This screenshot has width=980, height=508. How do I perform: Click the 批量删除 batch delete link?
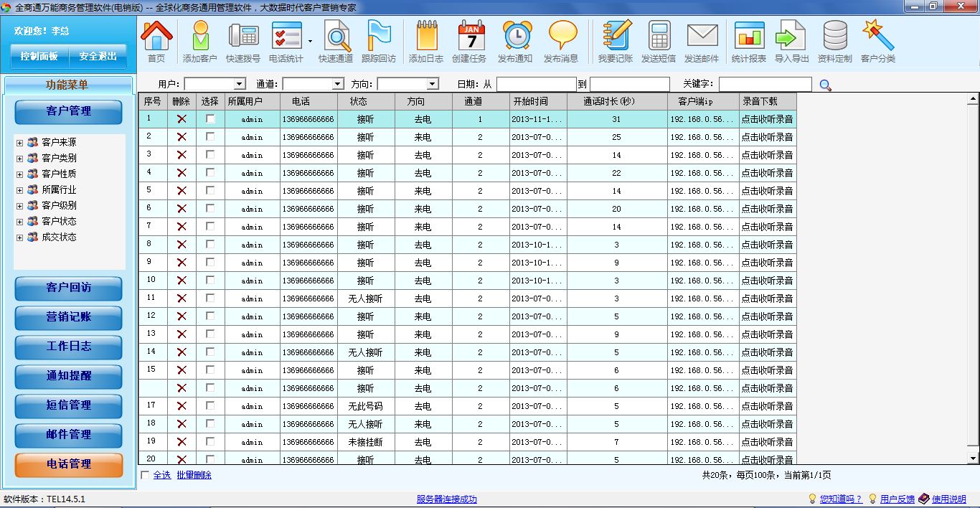tap(194, 475)
